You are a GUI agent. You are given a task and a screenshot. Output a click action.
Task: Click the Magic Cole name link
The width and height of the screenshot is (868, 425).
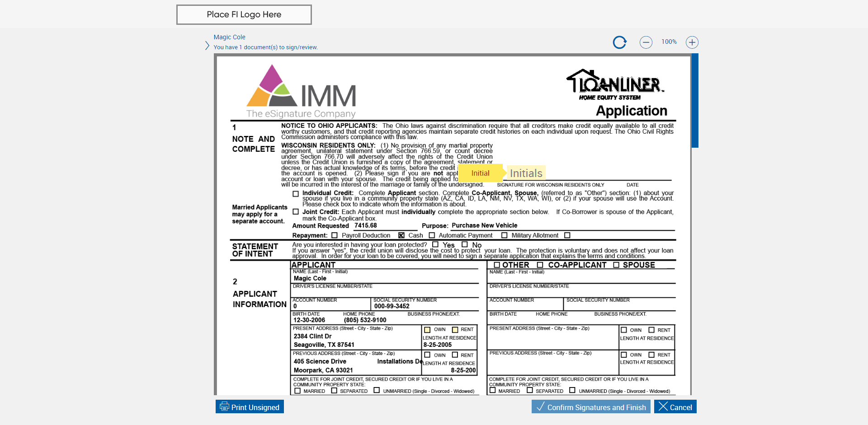coord(230,37)
